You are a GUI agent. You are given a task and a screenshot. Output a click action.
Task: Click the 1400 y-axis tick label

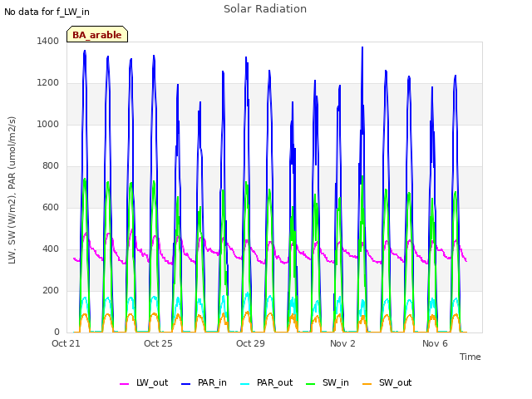click(x=48, y=41)
